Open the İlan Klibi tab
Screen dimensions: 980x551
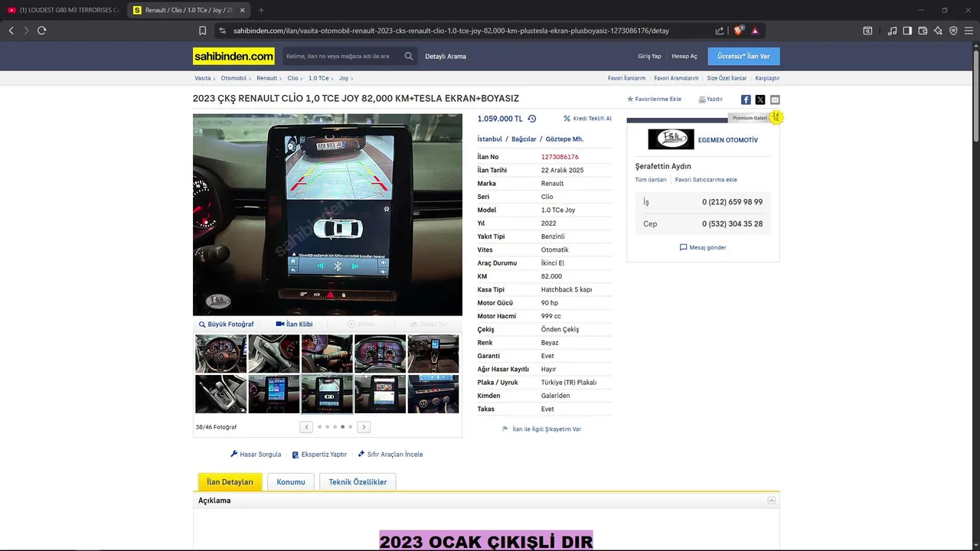[294, 324]
